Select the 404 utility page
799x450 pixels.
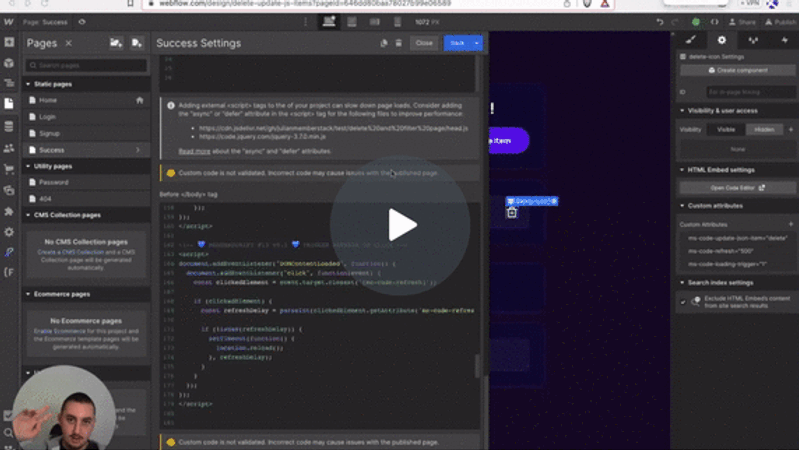[x=87, y=199]
